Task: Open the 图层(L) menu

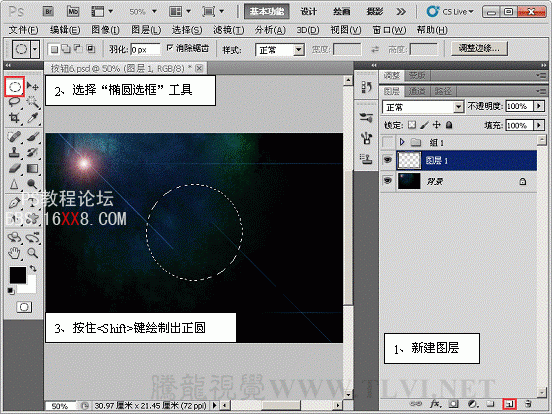Action: 146,30
